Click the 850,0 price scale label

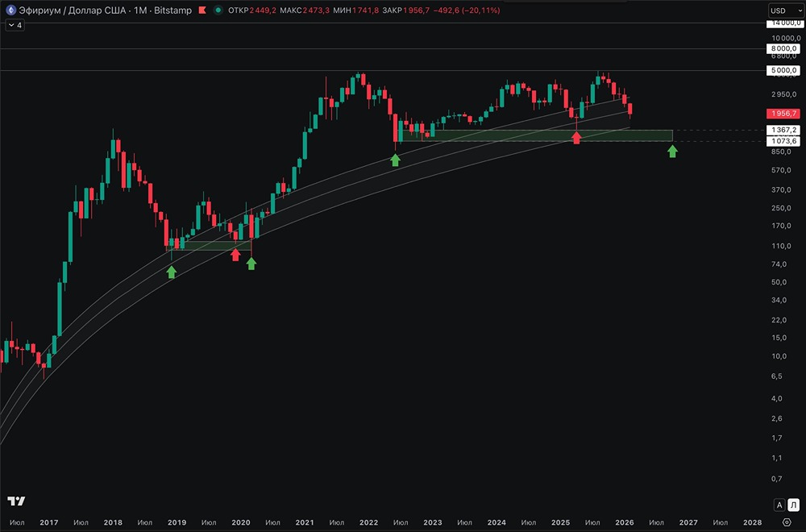[x=781, y=152]
